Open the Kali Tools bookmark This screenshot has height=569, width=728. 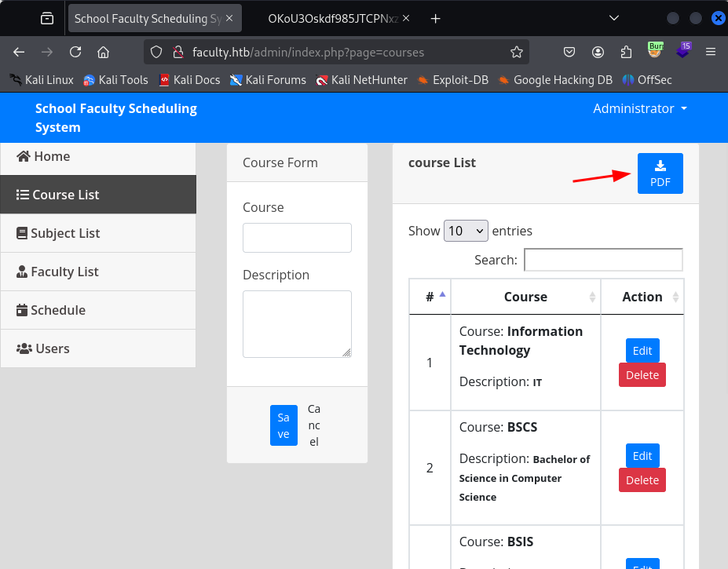coord(115,80)
